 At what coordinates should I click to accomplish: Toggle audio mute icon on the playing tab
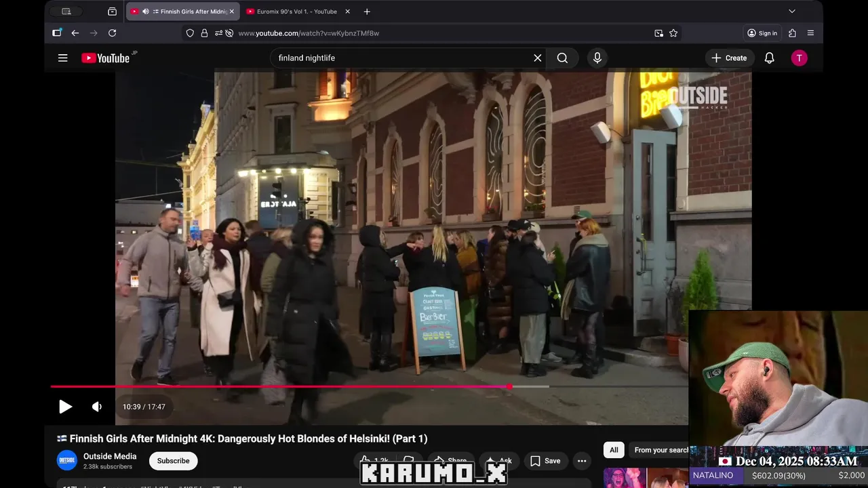click(145, 12)
